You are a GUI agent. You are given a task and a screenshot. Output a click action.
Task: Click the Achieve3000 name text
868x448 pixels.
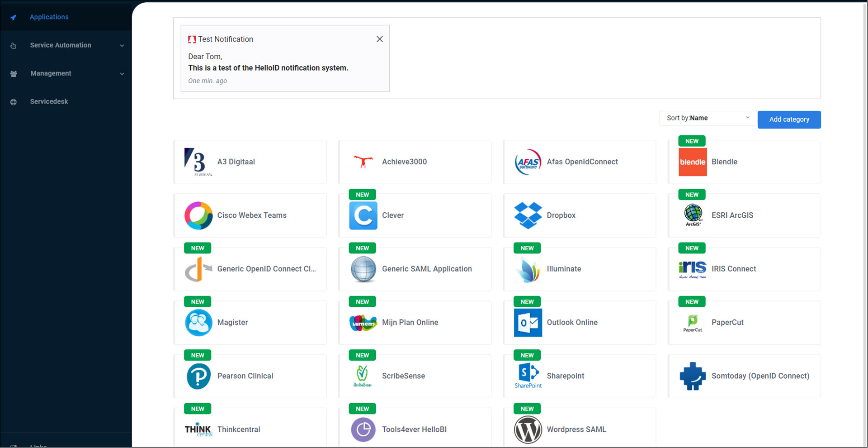click(x=404, y=162)
